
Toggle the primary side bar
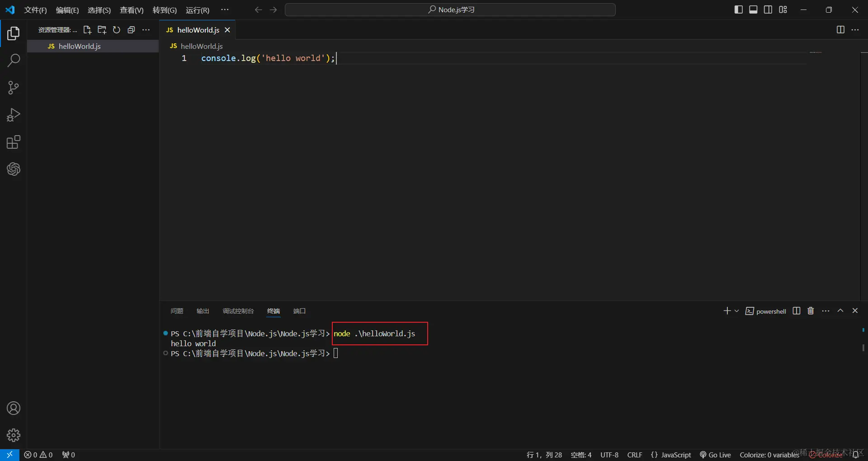739,10
